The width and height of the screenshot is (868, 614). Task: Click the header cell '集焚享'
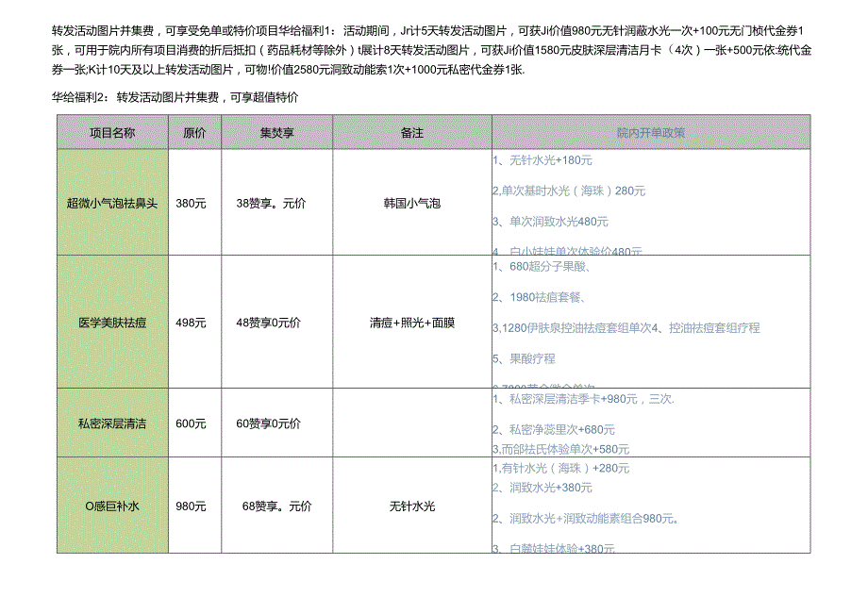[x=276, y=133]
